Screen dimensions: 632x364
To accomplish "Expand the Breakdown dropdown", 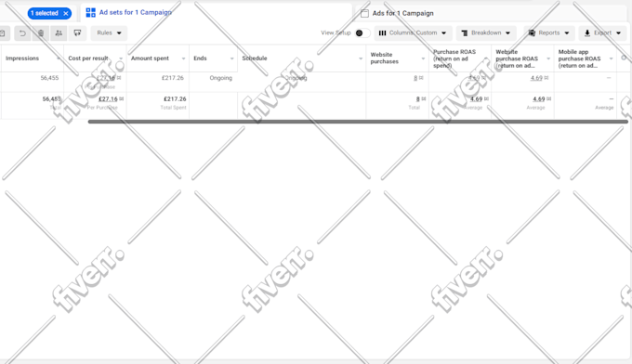I will coord(486,33).
